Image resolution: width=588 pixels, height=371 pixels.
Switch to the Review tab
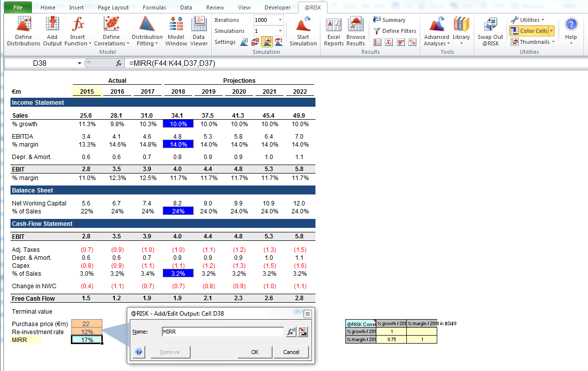[x=215, y=7]
